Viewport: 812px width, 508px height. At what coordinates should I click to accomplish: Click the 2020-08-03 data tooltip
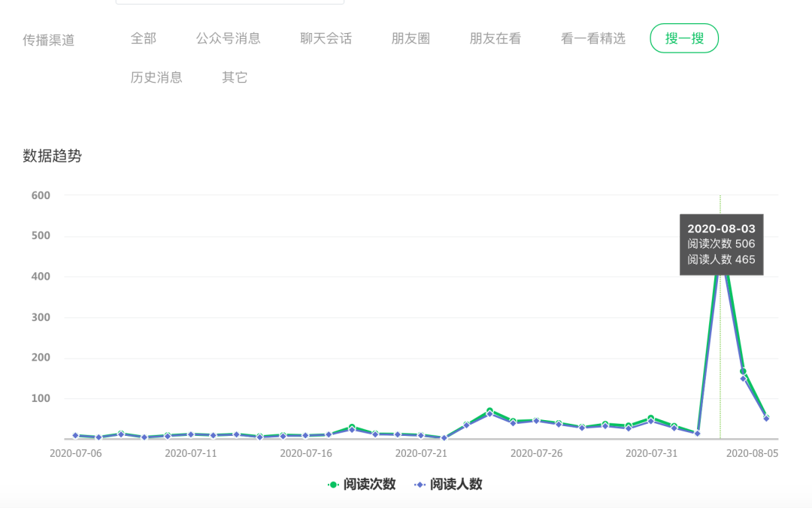tap(722, 244)
